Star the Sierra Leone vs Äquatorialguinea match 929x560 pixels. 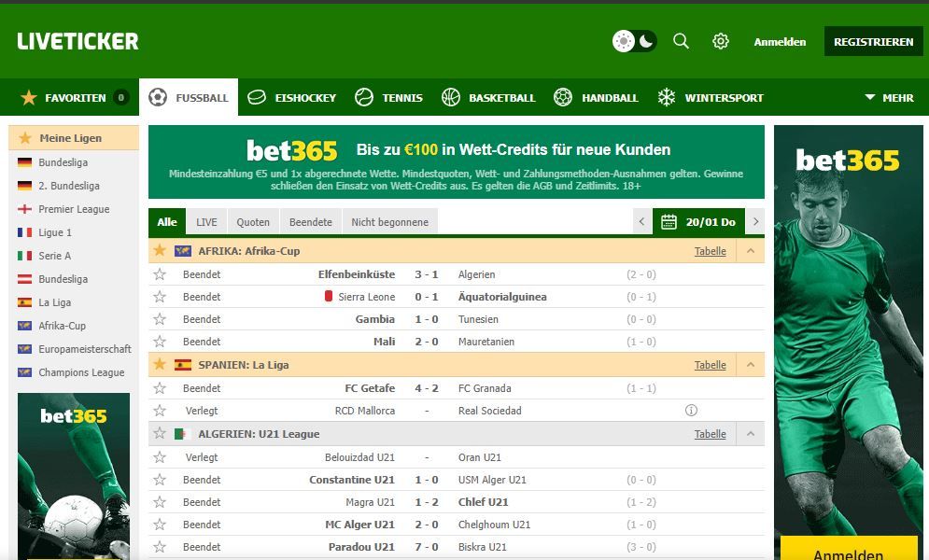pyautogui.click(x=160, y=297)
